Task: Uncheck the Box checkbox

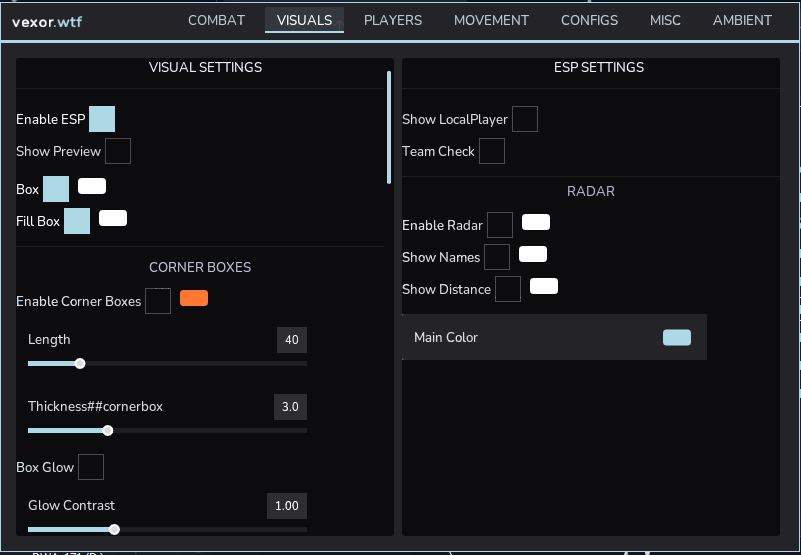Action: [56, 189]
